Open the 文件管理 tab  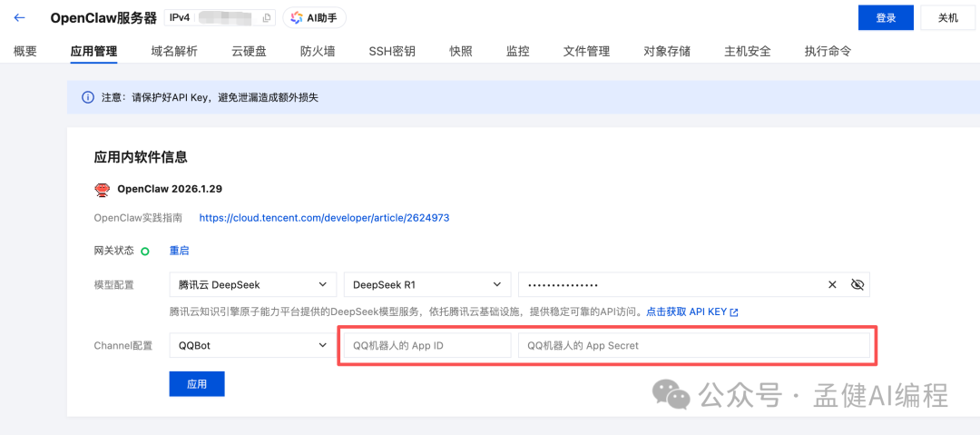point(586,52)
